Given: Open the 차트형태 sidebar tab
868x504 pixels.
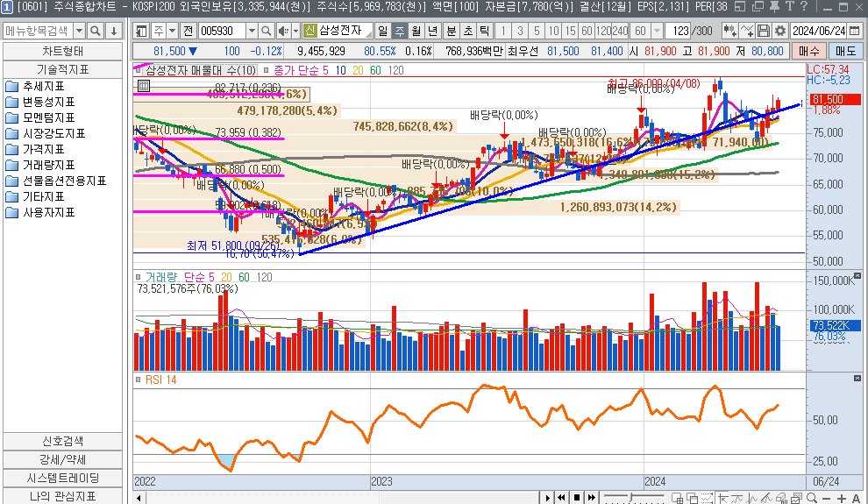Looking at the screenshot, I should pos(62,51).
